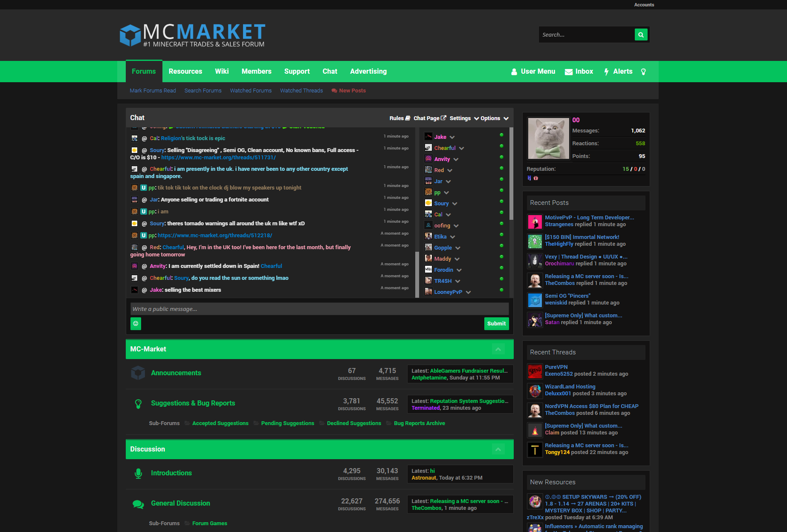Expand the dropdown next to user Jake
Screen dimensions: 787x532
click(452, 137)
